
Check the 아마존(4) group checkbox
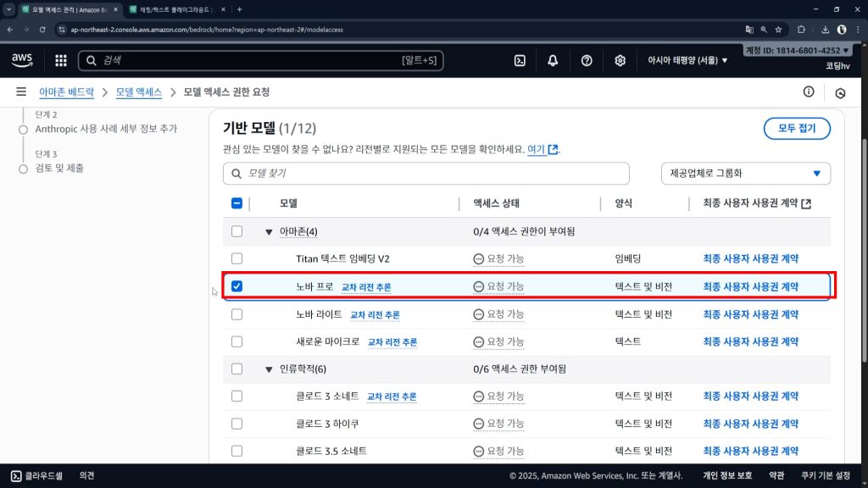[x=236, y=231]
